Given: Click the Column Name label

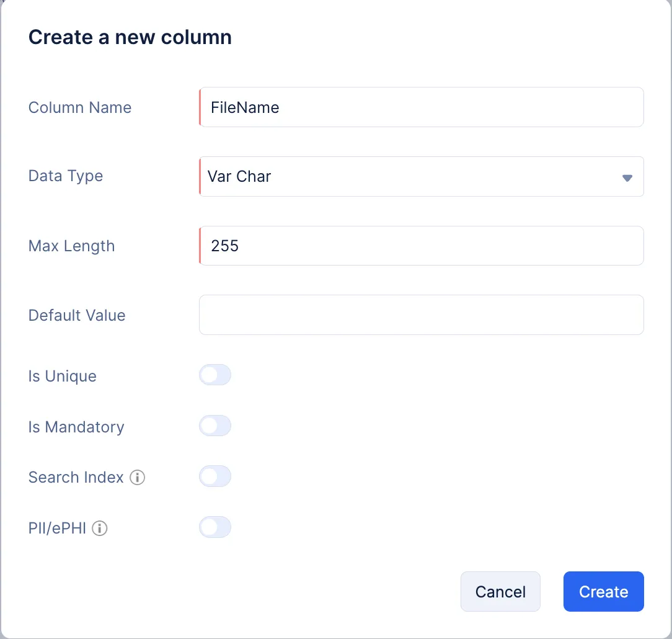Looking at the screenshot, I should point(79,107).
